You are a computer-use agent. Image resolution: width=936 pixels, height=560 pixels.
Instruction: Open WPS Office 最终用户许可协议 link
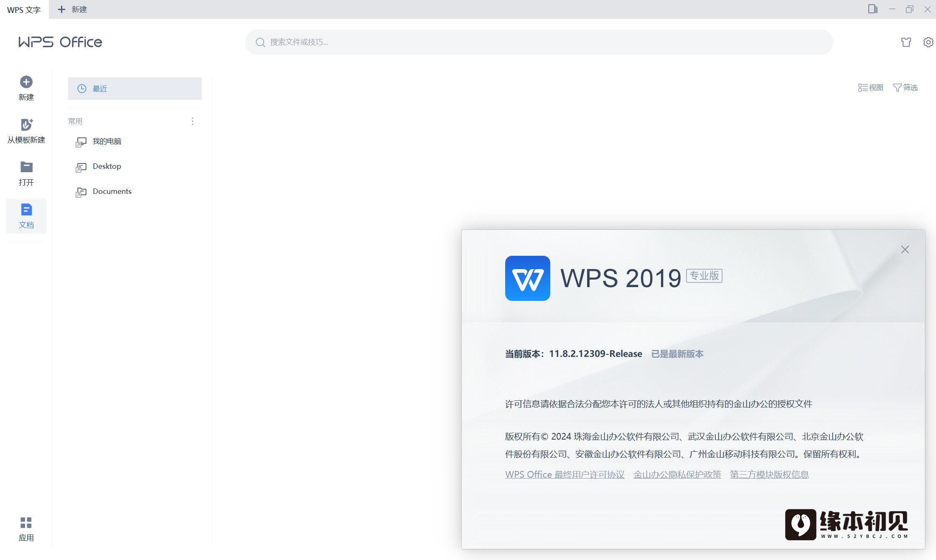[565, 474]
